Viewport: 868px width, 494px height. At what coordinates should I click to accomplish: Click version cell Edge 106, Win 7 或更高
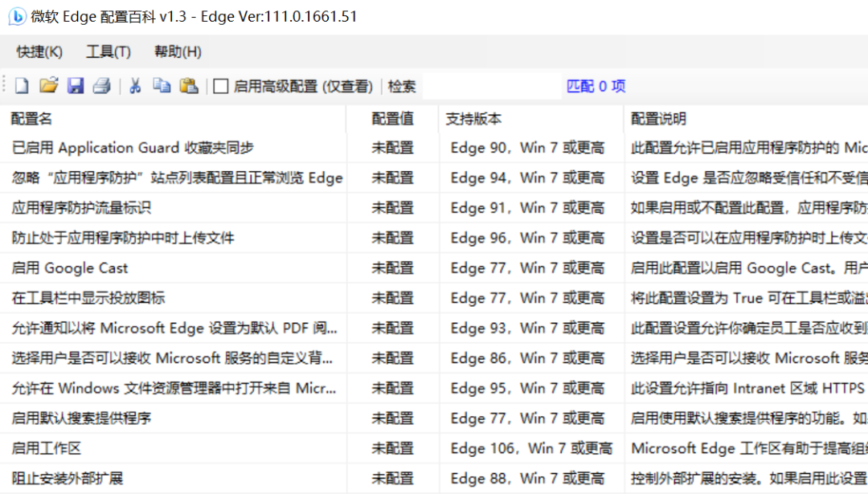(531, 448)
